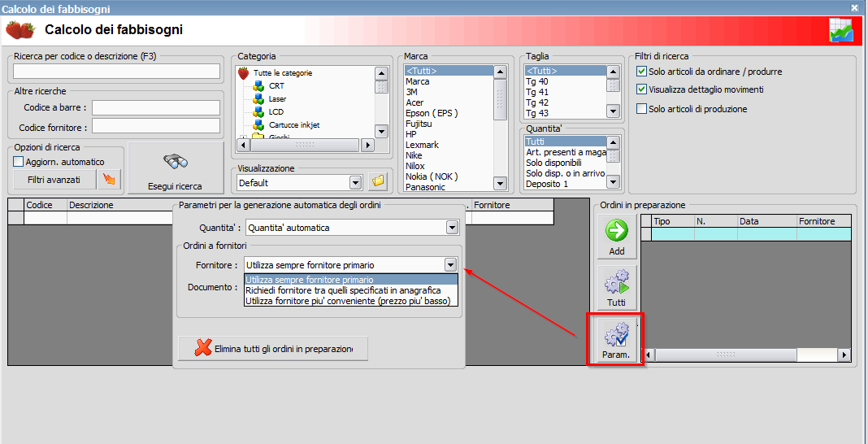
Task: Enable Solo articoli di produzione
Action: (x=641, y=108)
